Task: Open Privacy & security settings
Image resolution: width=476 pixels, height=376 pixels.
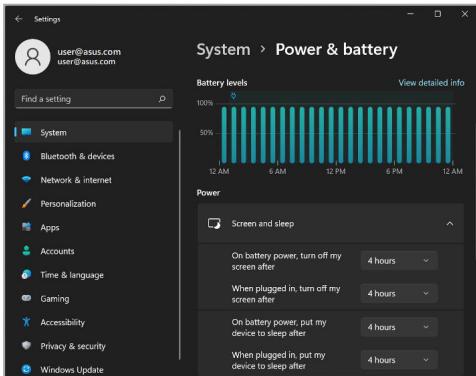Action: 94,346
